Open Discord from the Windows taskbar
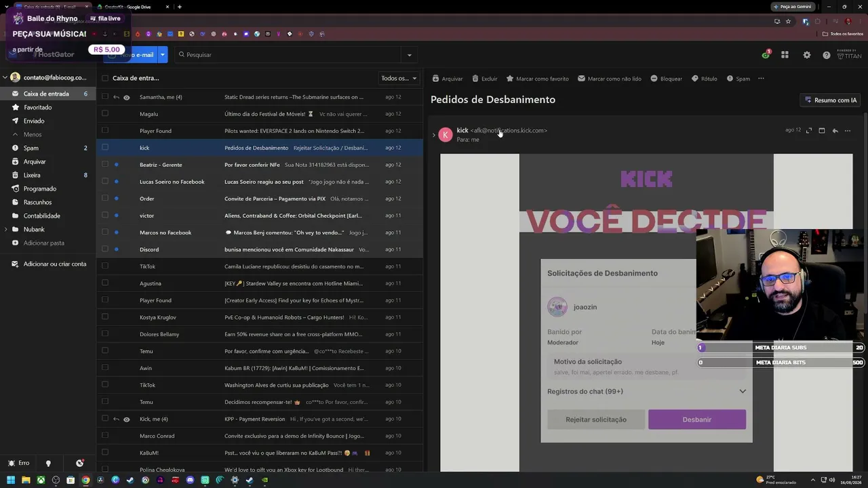This screenshot has height=488, width=868. click(190, 480)
